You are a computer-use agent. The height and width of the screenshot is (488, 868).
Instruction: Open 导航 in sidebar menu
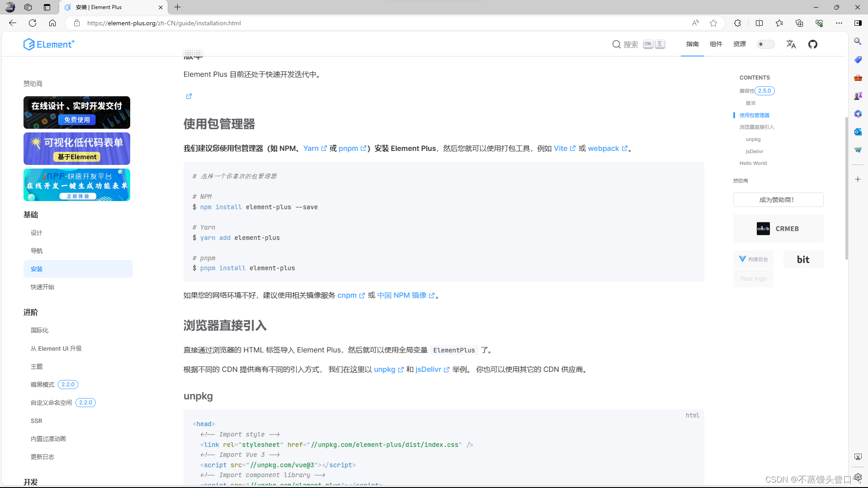coord(36,251)
